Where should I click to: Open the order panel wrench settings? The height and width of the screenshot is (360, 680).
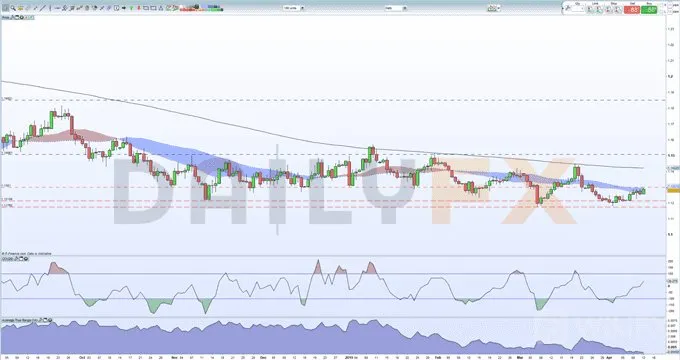click(567, 8)
